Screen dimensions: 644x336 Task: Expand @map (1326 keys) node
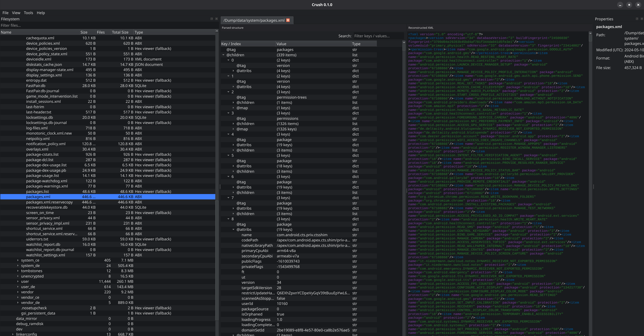(233, 129)
